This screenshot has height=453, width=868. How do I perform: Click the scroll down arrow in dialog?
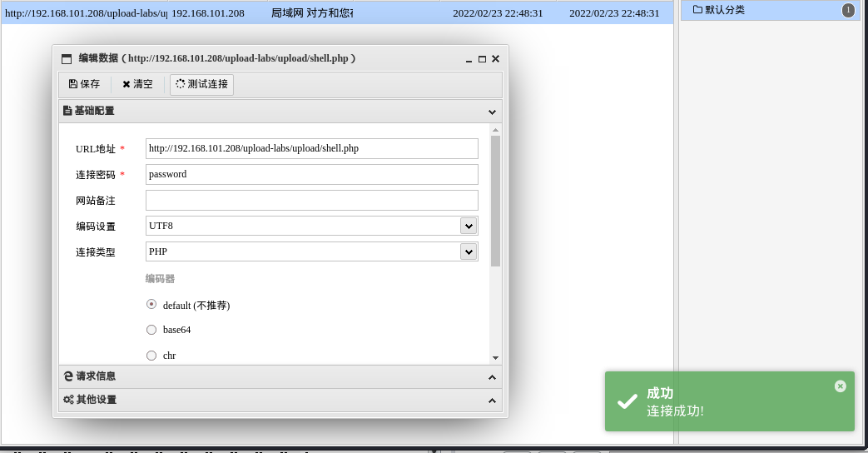pyautogui.click(x=495, y=358)
